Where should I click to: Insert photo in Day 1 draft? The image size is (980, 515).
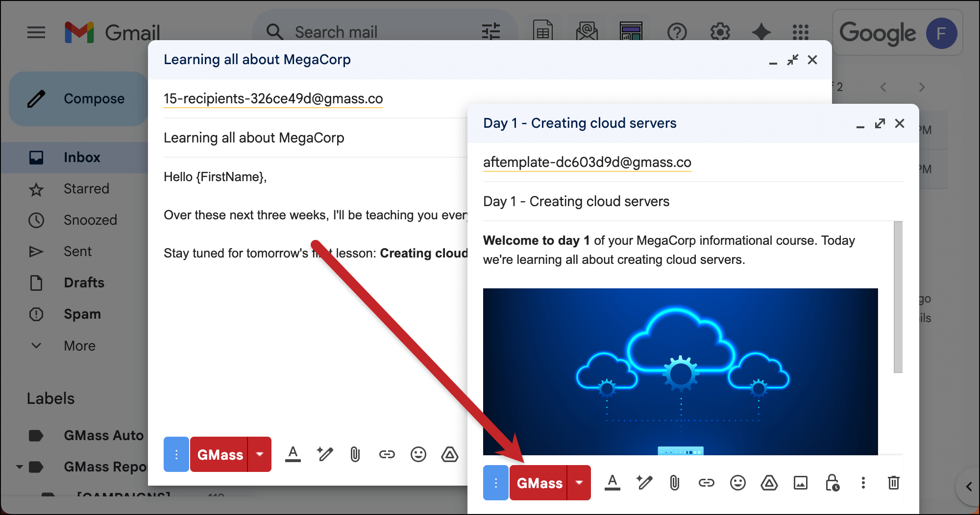coord(801,483)
